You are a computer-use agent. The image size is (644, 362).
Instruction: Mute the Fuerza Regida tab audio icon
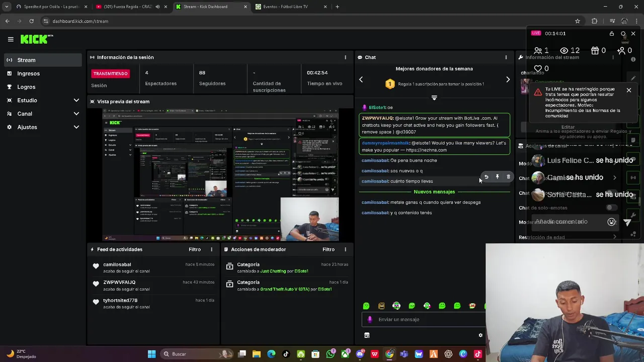coord(157,7)
